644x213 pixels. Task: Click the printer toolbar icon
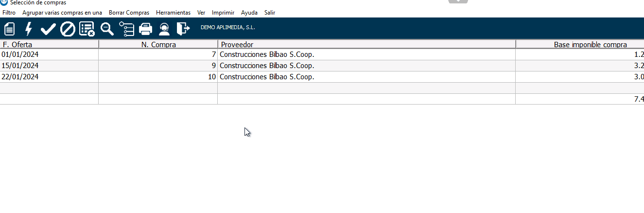(146, 29)
